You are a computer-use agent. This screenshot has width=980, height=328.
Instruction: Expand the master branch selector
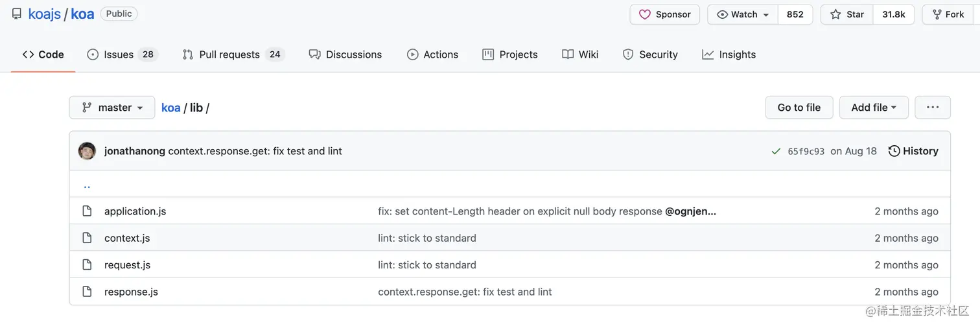tap(111, 108)
